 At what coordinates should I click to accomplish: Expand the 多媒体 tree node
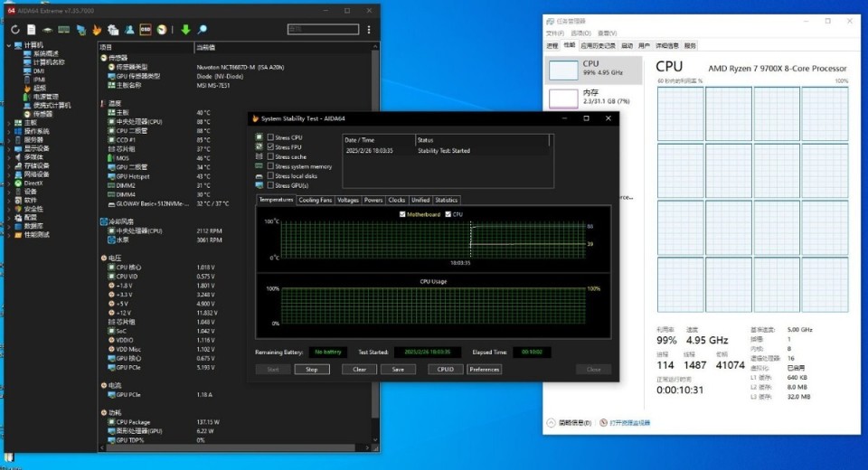[9, 157]
